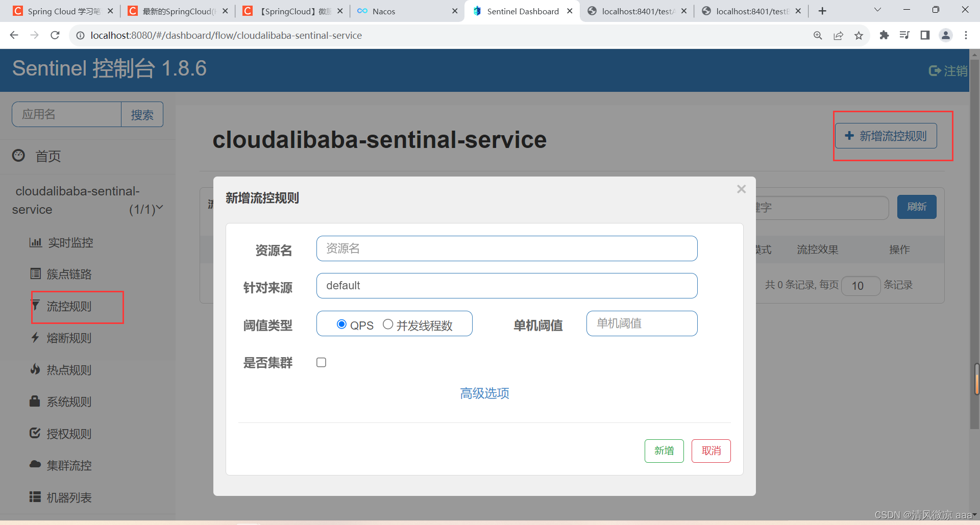
Task: Open 系统规则 menu item
Action: 69,402
